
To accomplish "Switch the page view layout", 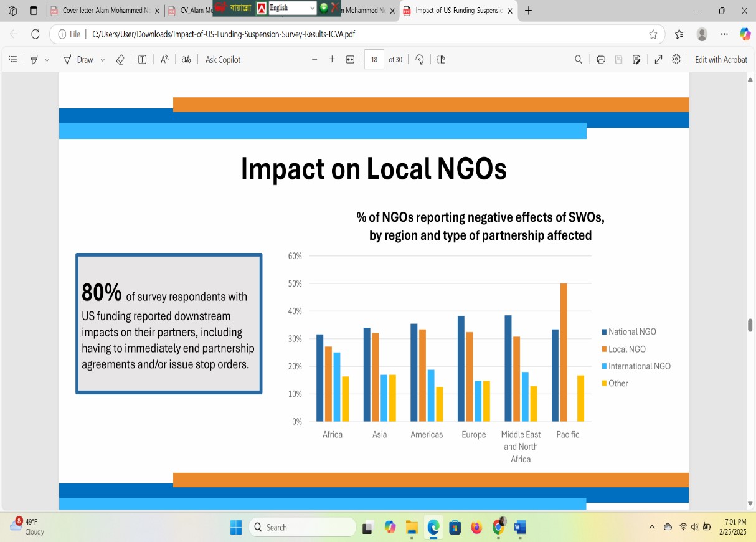I will [442, 60].
